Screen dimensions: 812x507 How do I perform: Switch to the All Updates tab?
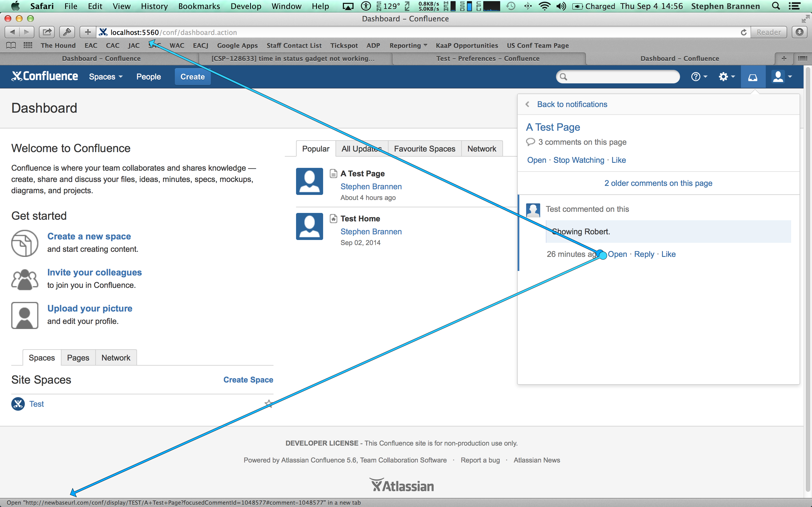point(361,148)
